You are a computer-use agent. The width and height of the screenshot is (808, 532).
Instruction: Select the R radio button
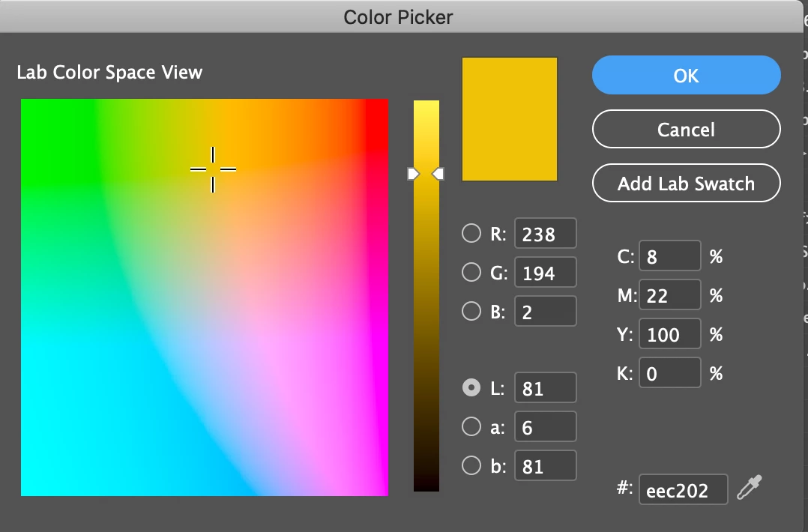point(471,234)
